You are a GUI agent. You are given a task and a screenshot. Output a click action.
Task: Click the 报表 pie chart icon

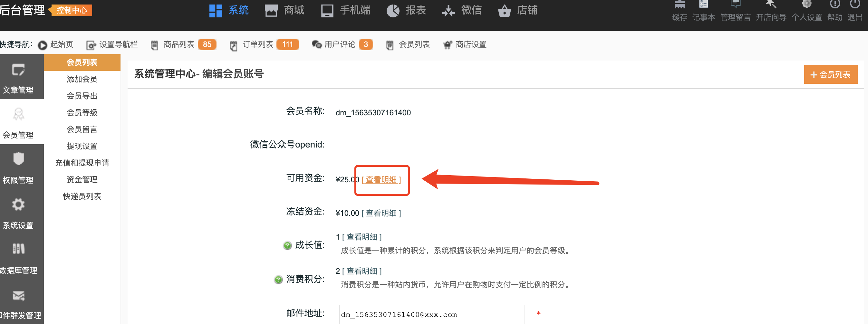click(x=392, y=11)
